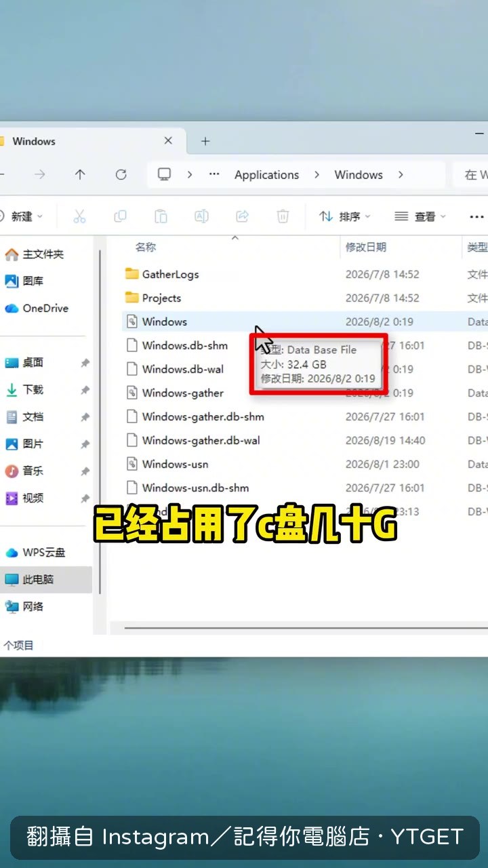Screen dimensions: 488x868
Task: Unpin 桌面 using its pin icon
Action: point(85,363)
